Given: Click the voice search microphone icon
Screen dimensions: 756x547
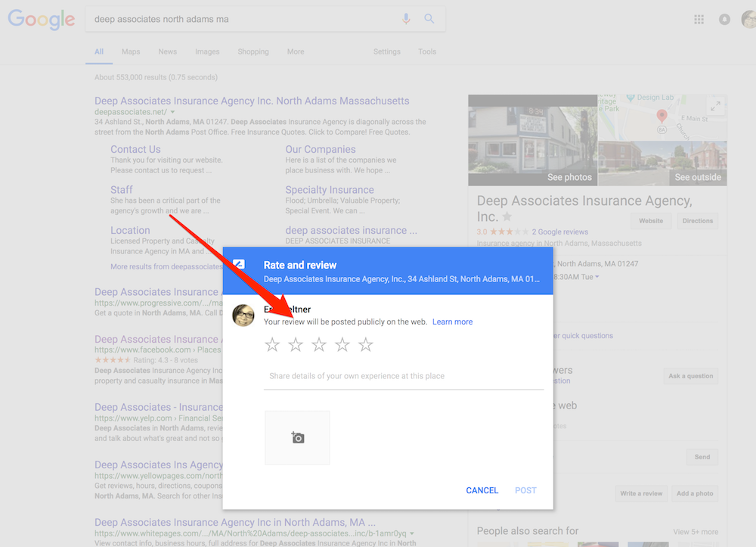Looking at the screenshot, I should (x=406, y=19).
